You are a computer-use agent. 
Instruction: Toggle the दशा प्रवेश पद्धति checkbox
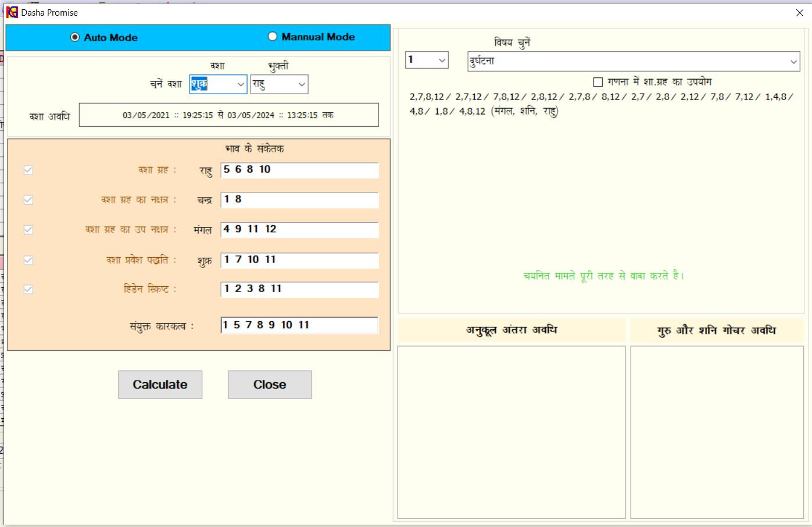coord(28,260)
